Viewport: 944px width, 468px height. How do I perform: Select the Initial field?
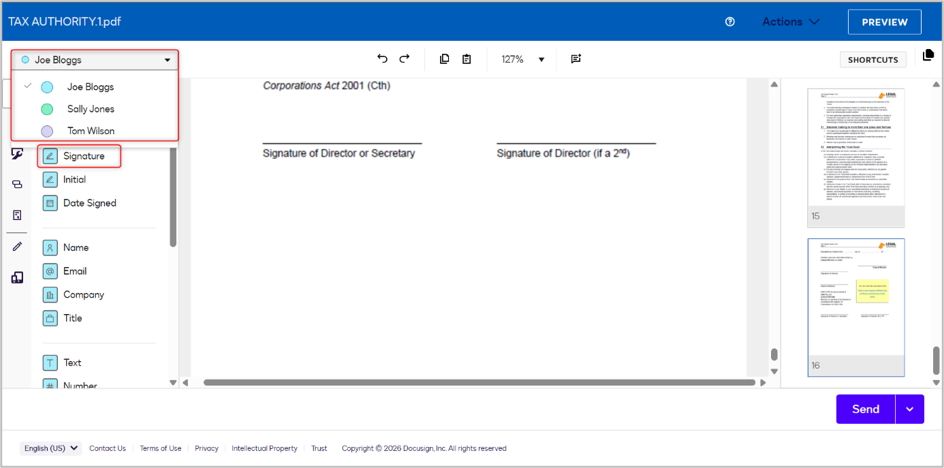click(x=64, y=179)
